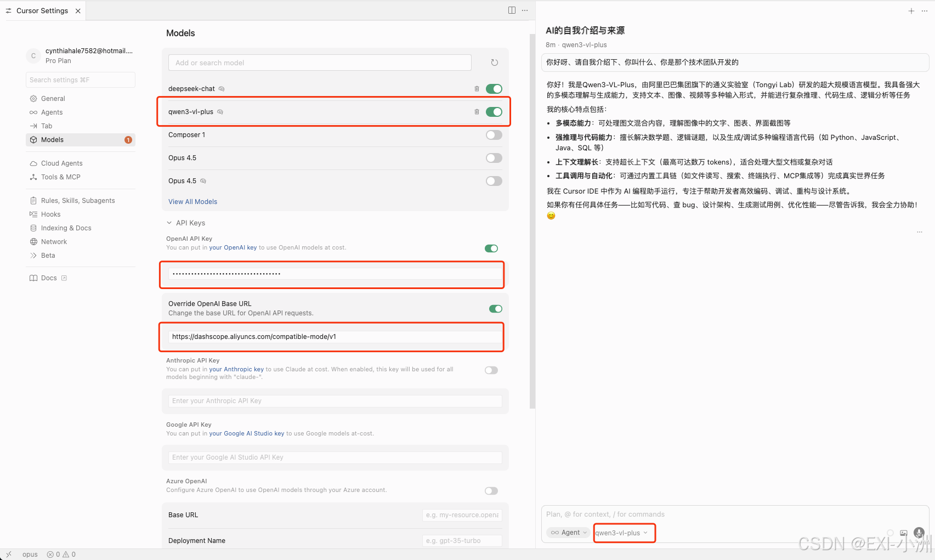Click Enter your Anthropic API Key field
Screen dimensions: 935x560
pos(335,401)
